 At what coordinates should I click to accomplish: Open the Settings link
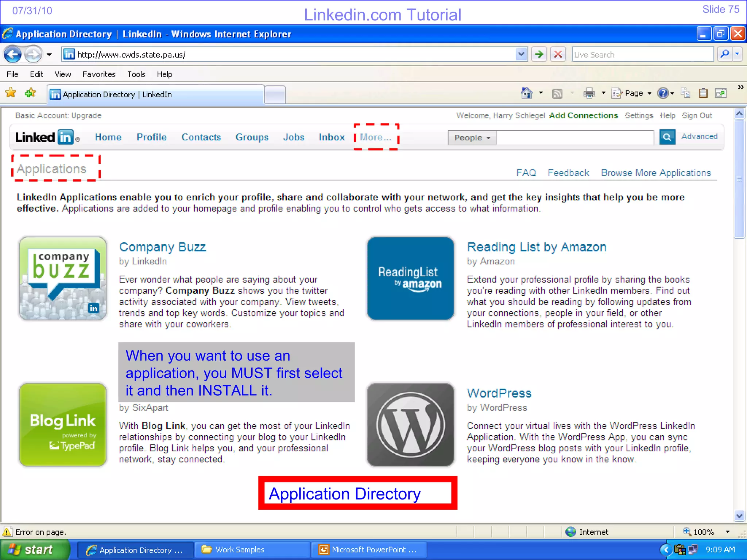(x=639, y=116)
